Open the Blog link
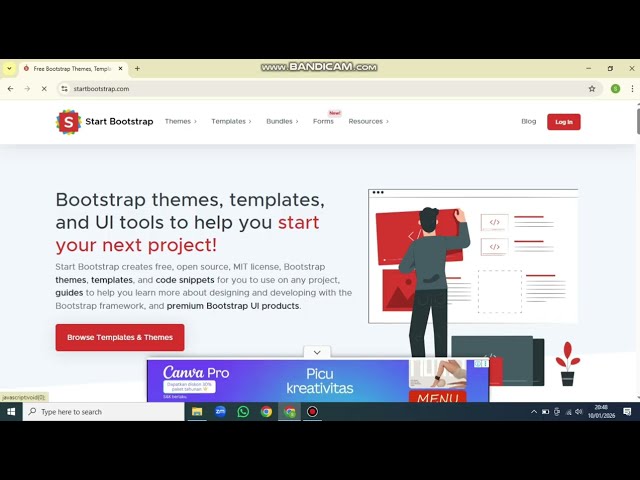Viewport: 640px width, 480px height. pyautogui.click(x=529, y=121)
